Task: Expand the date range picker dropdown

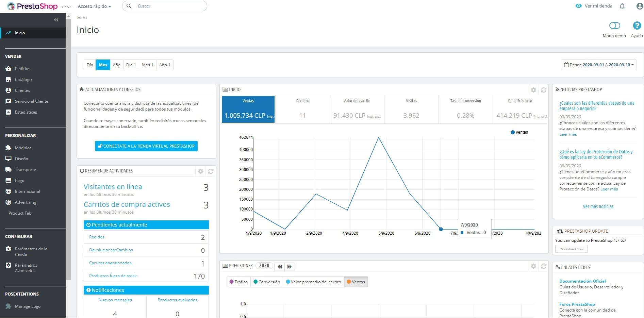Action: click(598, 65)
